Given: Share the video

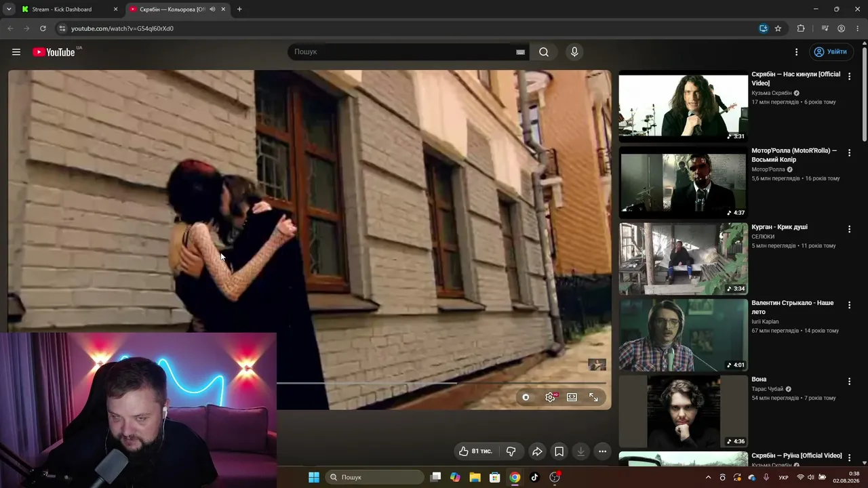Looking at the screenshot, I should 537,451.
